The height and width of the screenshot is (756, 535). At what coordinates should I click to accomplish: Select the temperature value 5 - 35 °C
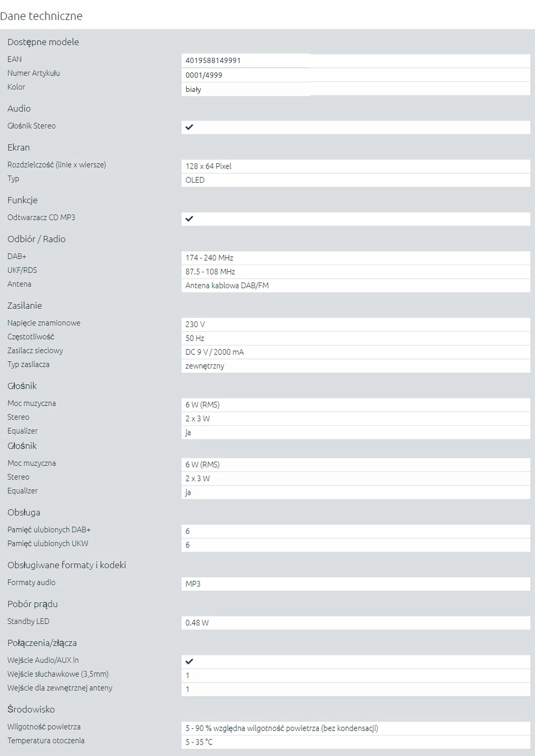(199, 742)
